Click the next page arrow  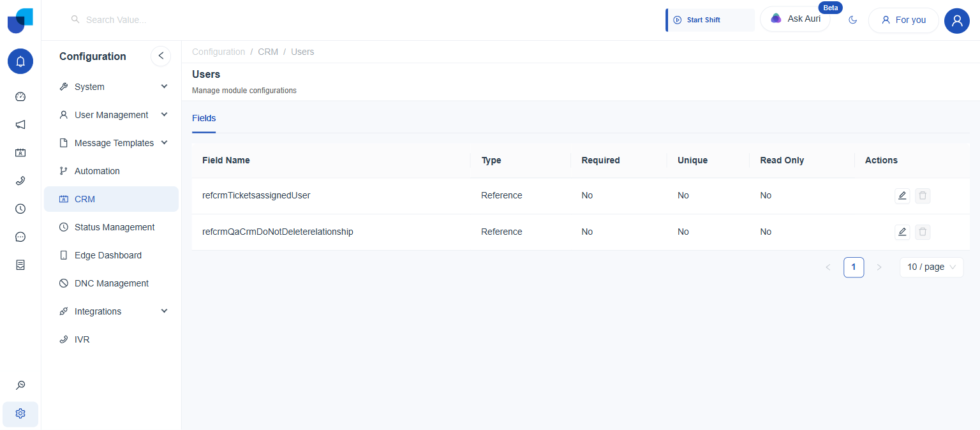pos(879,267)
